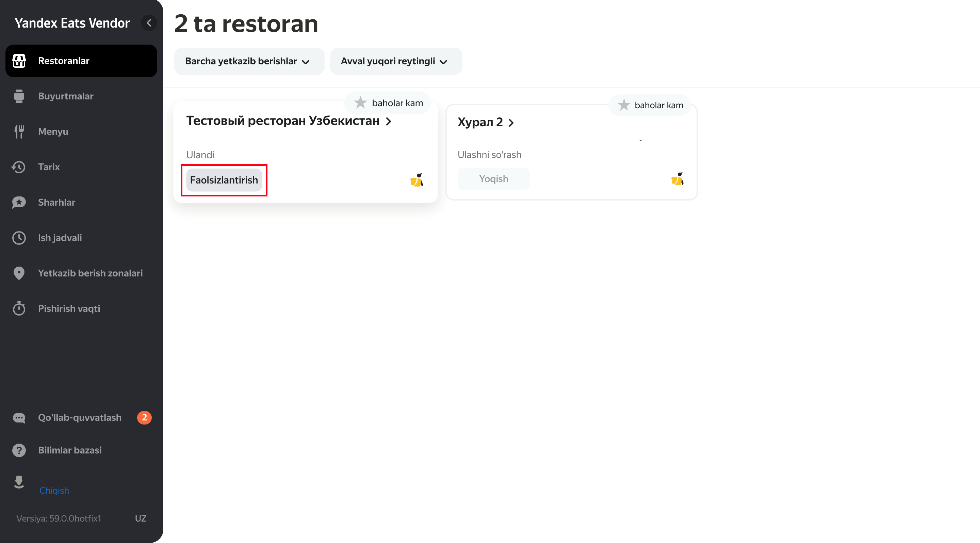Open Хурал 2 details via chevron
This screenshot has width=980, height=543.
point(511,123)
